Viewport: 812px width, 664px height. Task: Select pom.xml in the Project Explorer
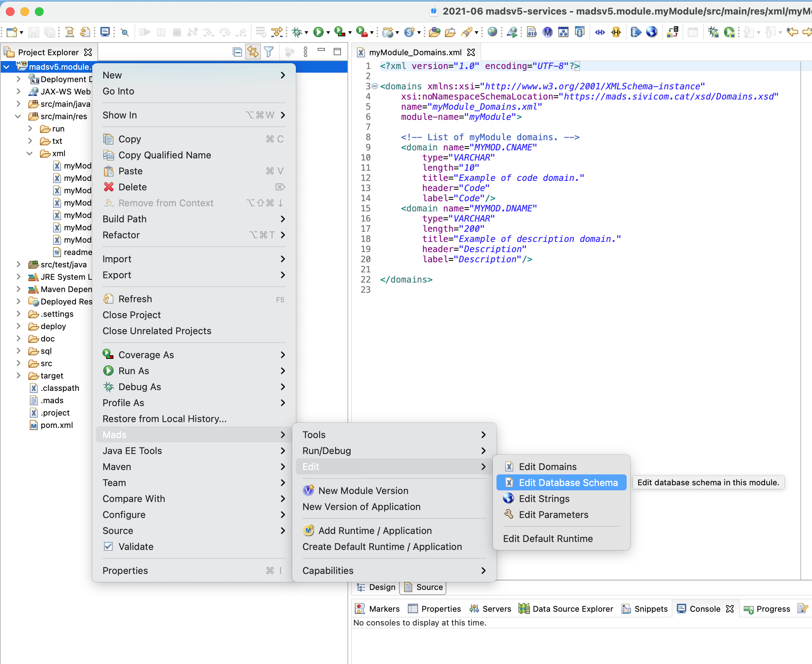click(x=57, y=425)
